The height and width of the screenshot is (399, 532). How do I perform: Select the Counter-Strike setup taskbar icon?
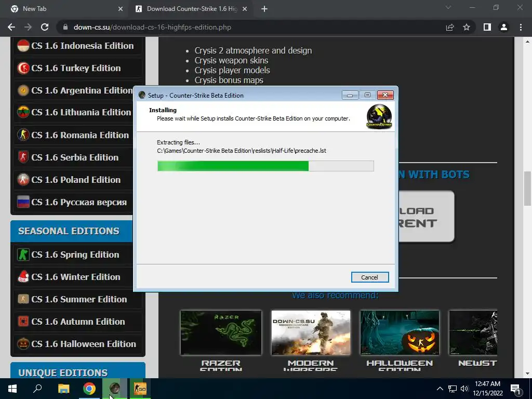click(x=115, y=389)
